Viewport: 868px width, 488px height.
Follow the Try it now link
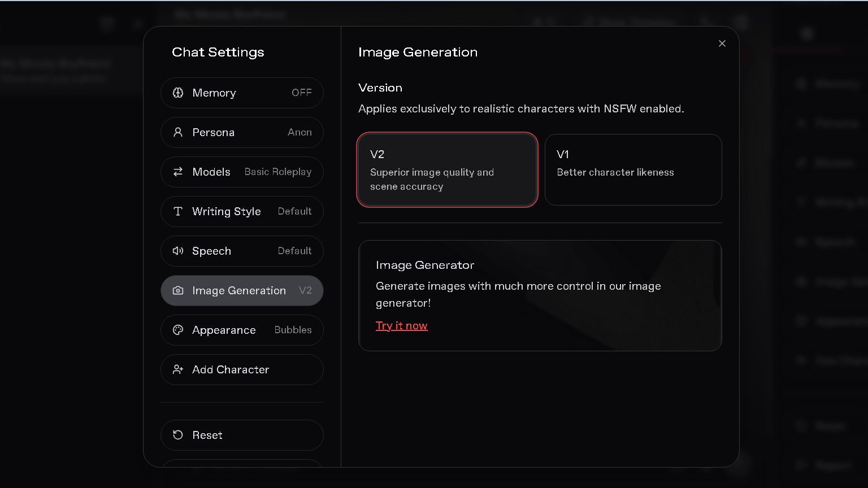[x=401, y=325]
